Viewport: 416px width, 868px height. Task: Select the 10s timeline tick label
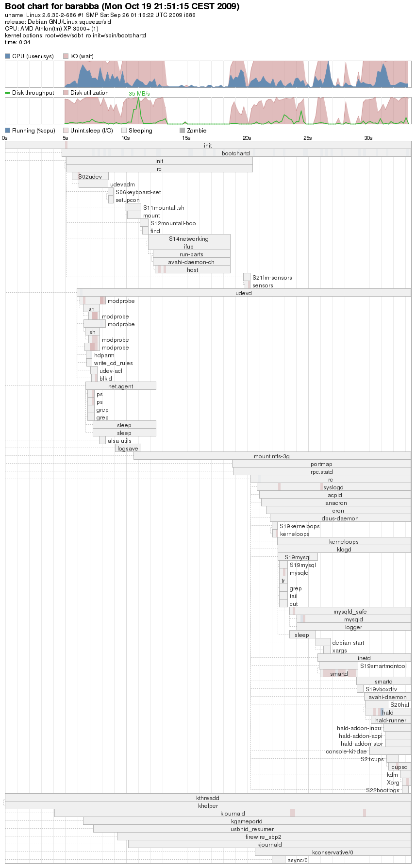coord(125,138)
